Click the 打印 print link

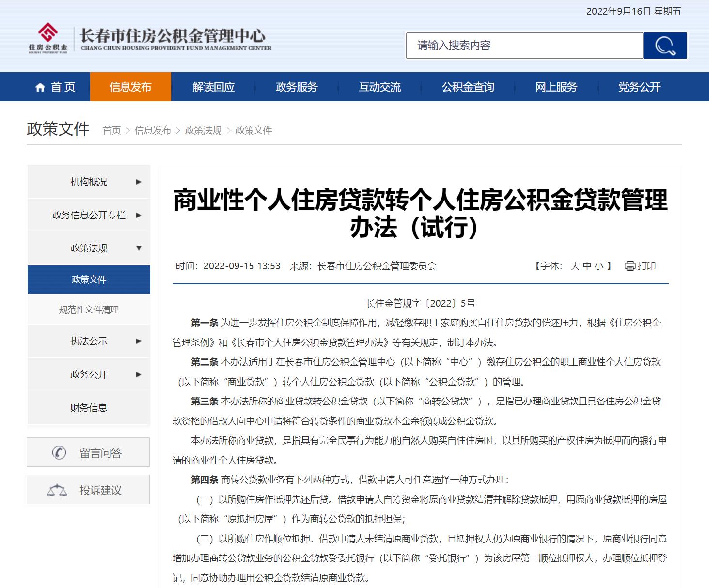646,266
